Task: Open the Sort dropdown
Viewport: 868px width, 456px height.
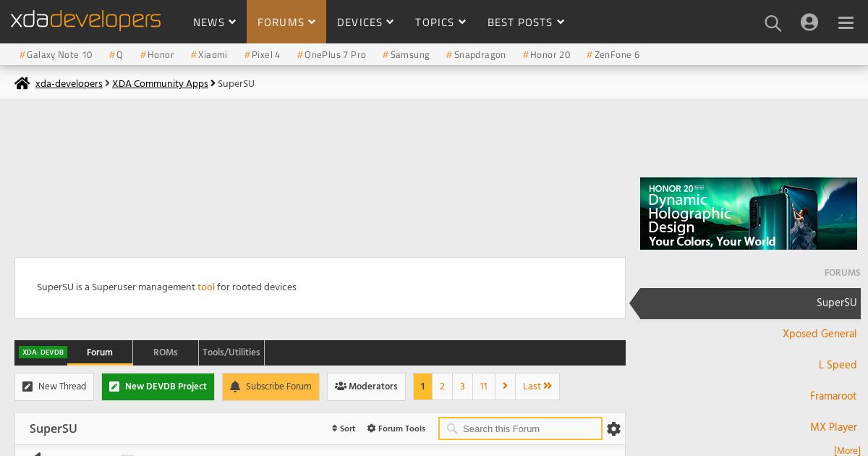Action: pos(344,428)
